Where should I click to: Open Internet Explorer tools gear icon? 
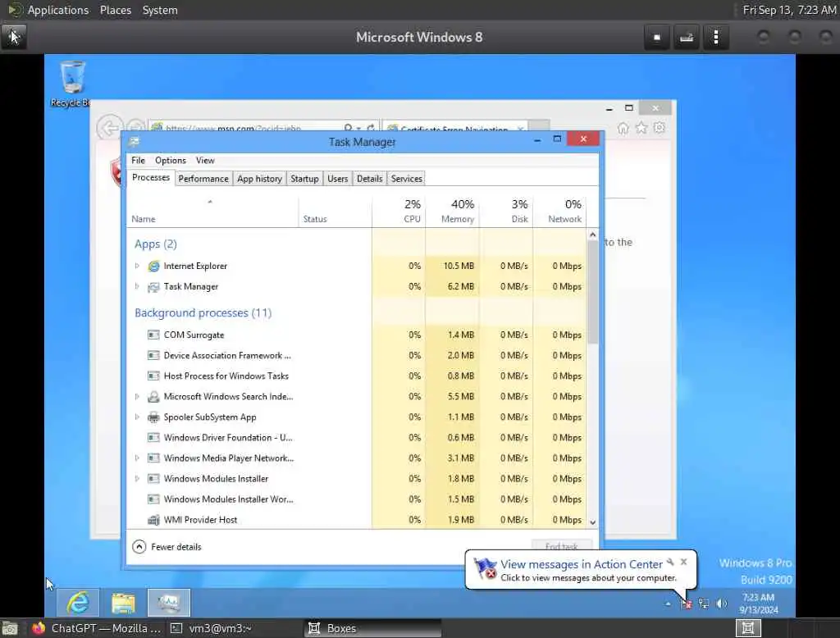click(660, 128)
